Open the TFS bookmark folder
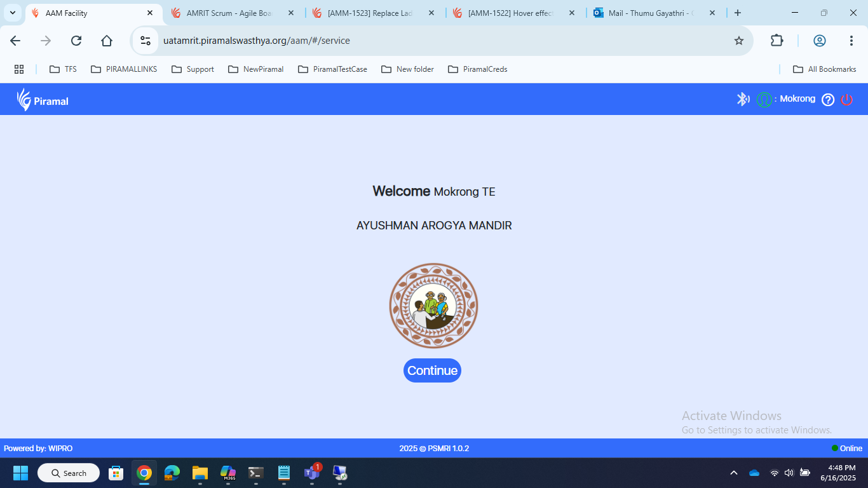868x488 pixels. click(x=63, y=69)
